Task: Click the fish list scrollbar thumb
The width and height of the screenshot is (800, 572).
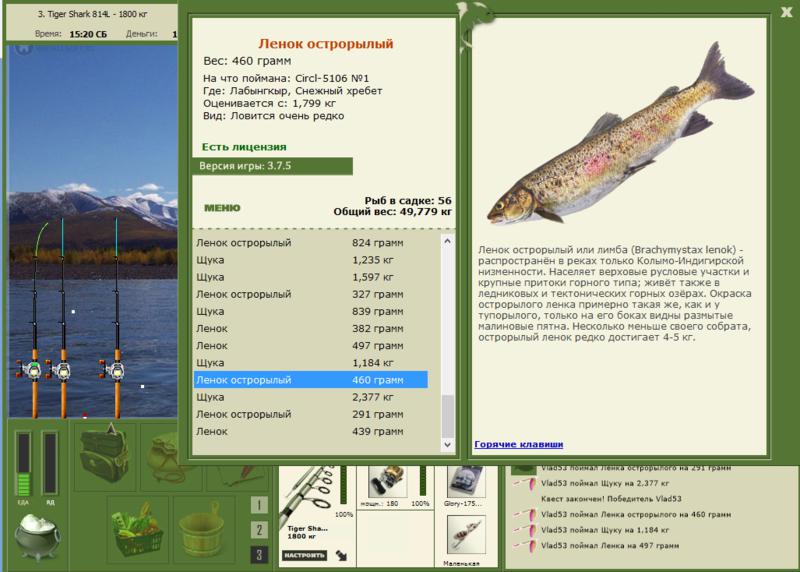Action: (447, 416)
